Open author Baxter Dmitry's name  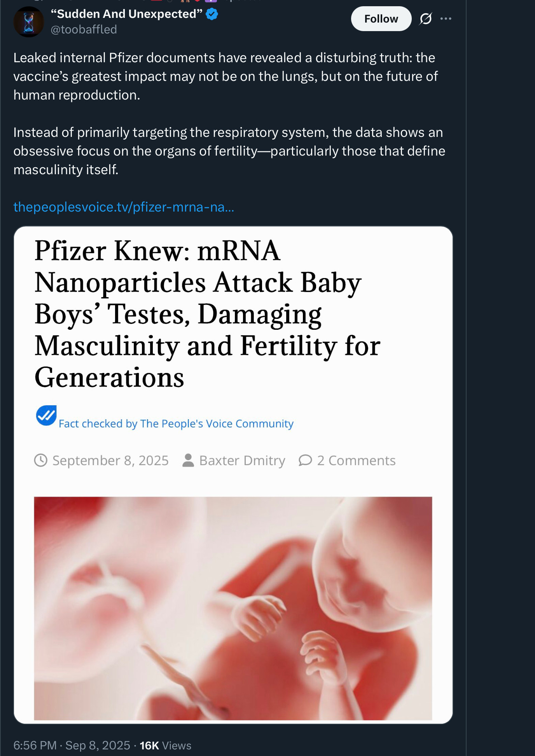pos(242,460)
